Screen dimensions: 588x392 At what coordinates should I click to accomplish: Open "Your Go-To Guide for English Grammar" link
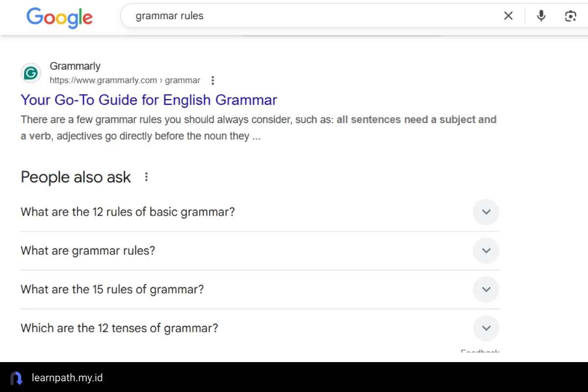click(148, 100)
